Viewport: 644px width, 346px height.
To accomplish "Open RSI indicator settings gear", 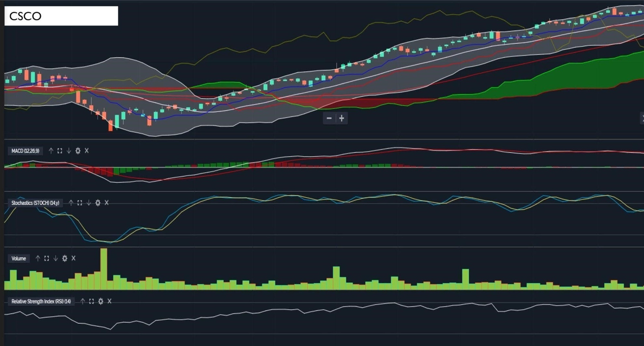I will tap(101, 301).
